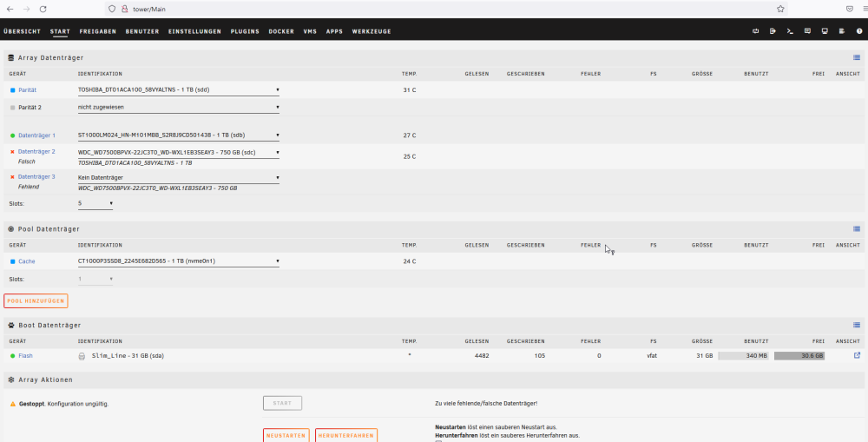Open the Pocket icon in browser toolbar
The image size is (868, 442).
pyautogui.click(x=849, y=9)
